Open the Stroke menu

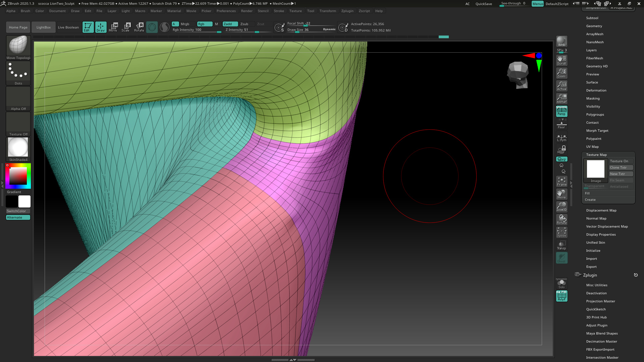pyautogui.click(x=279, y=11)
